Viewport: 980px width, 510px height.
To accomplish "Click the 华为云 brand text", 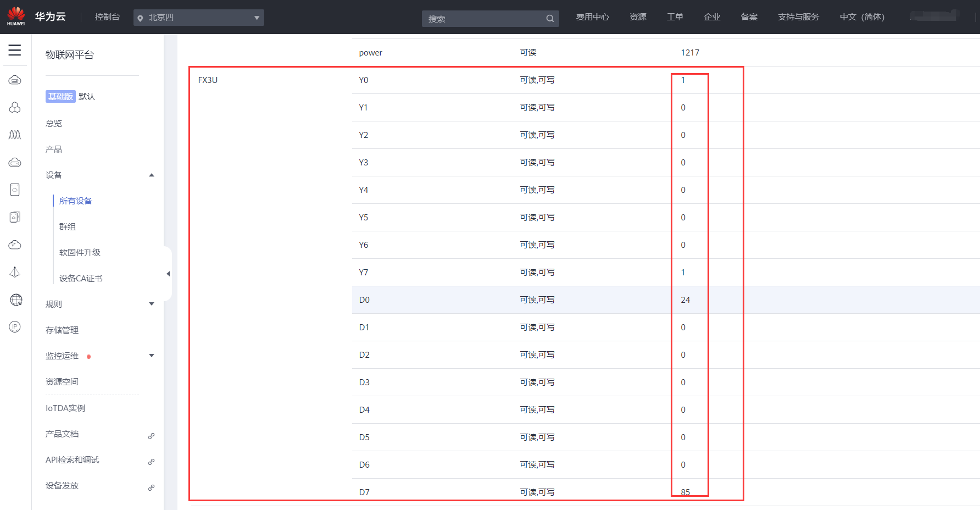I will point(51,16).
